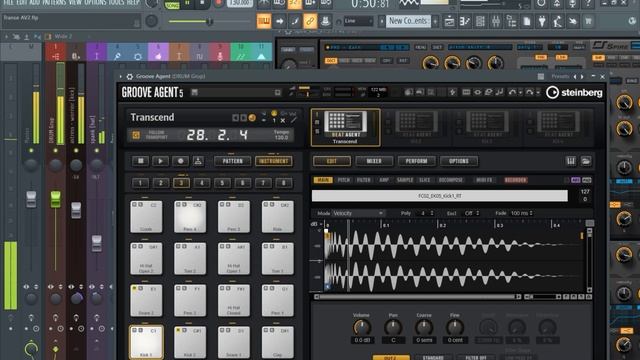Select the previous preset arrow in plugin header
This screenshot has height=360, width=640.
(x=575, y=76)
